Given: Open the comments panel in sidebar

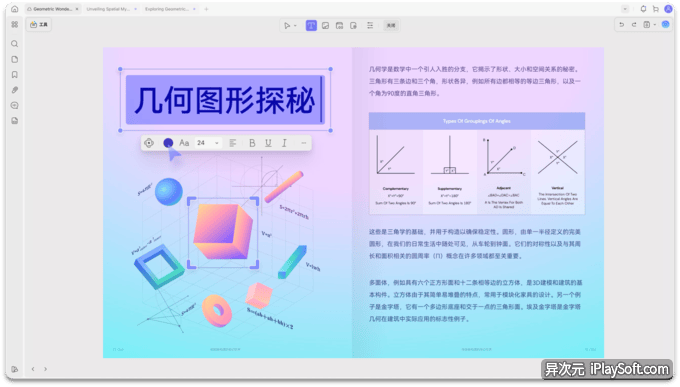Looking at the screenshot, I should click(x=14, y=105).
